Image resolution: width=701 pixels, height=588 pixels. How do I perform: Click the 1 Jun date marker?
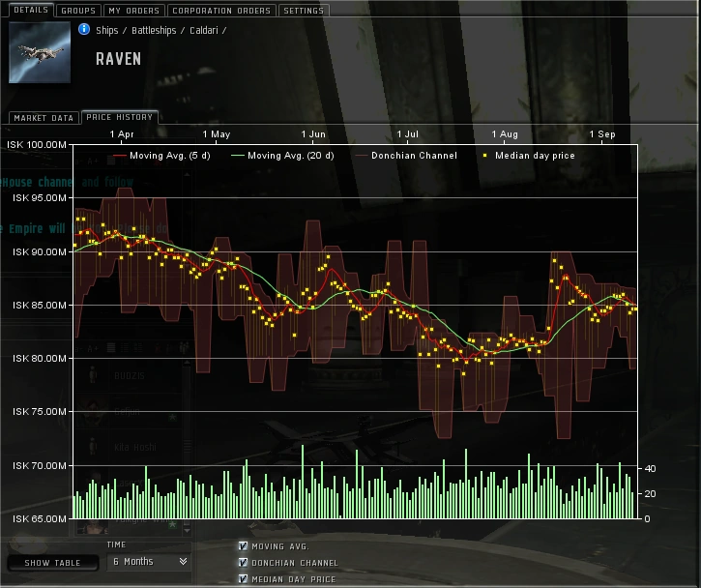(313, 134)
